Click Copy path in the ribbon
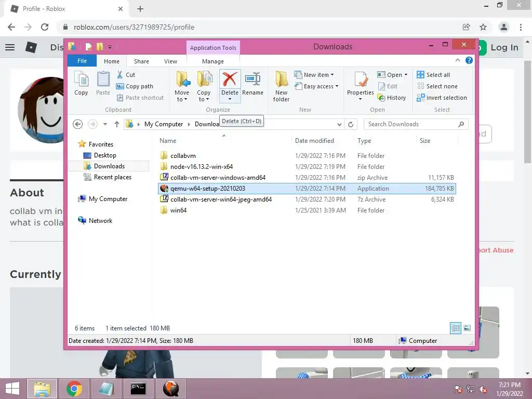 pyautogui.click(x=135, y=86)
